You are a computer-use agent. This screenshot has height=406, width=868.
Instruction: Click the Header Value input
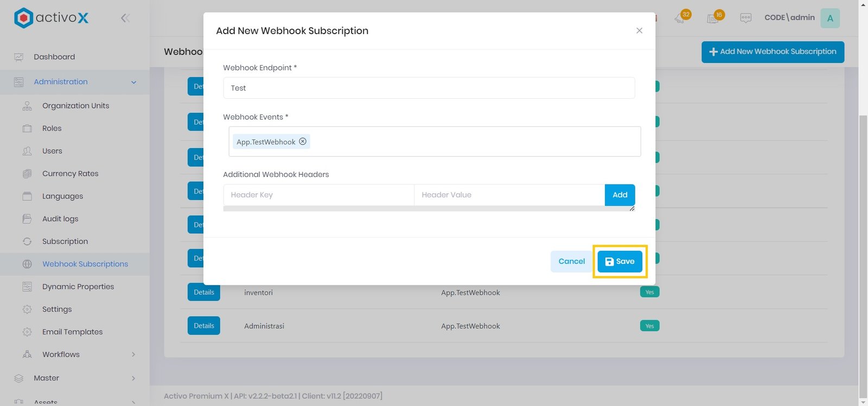[509, 195]
